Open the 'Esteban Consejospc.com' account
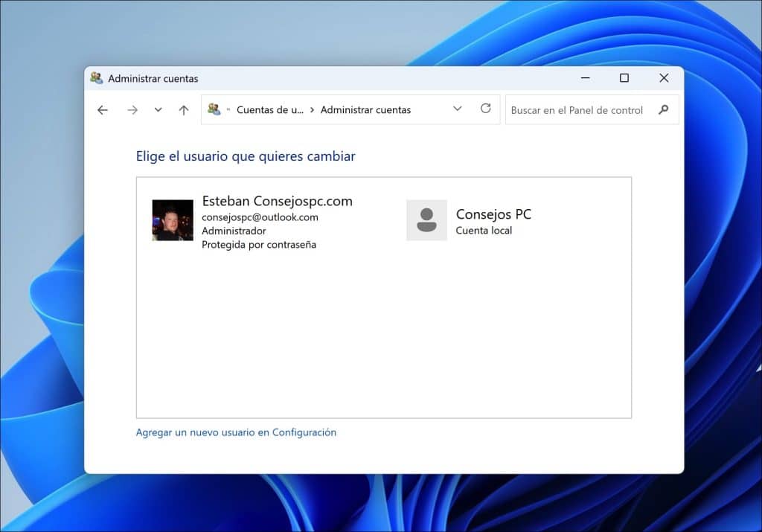This screenshot has height=532, width=762. point(277,201)
